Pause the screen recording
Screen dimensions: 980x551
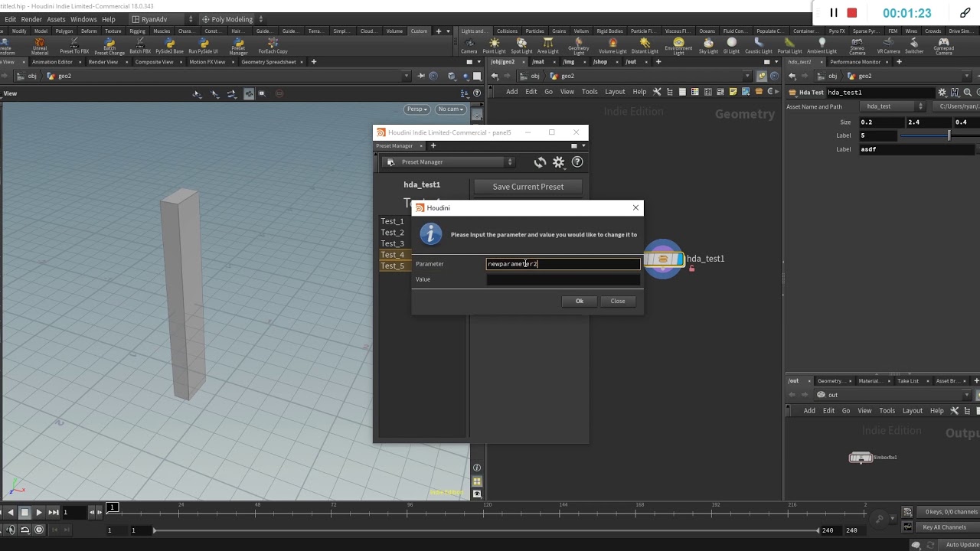point(834,13)
